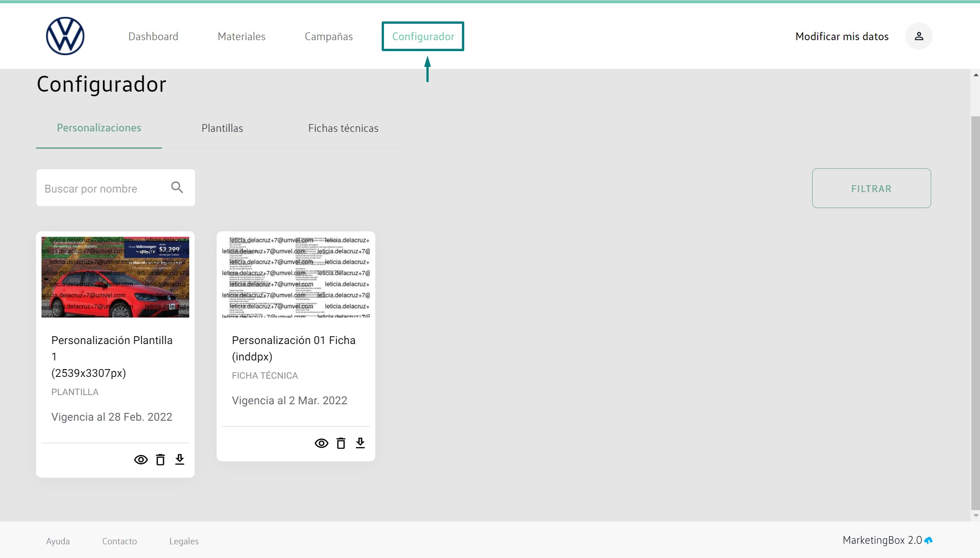The width and height of the screenshot is (980, 558).
Task: Focus the Buscar por nombre field
Action: (x=103, y=188)
